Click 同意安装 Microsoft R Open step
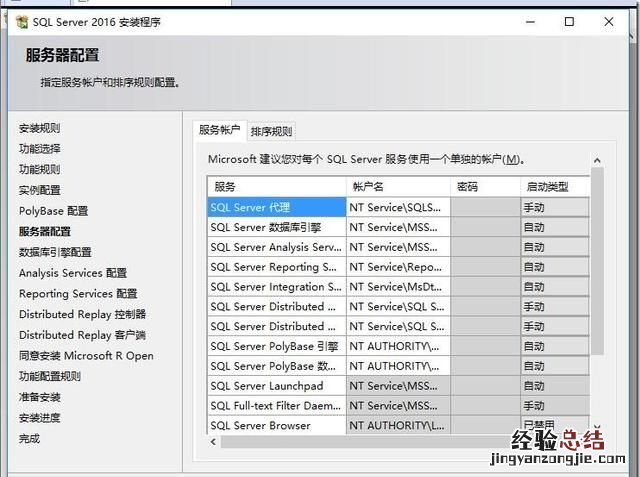 [87, 355]
